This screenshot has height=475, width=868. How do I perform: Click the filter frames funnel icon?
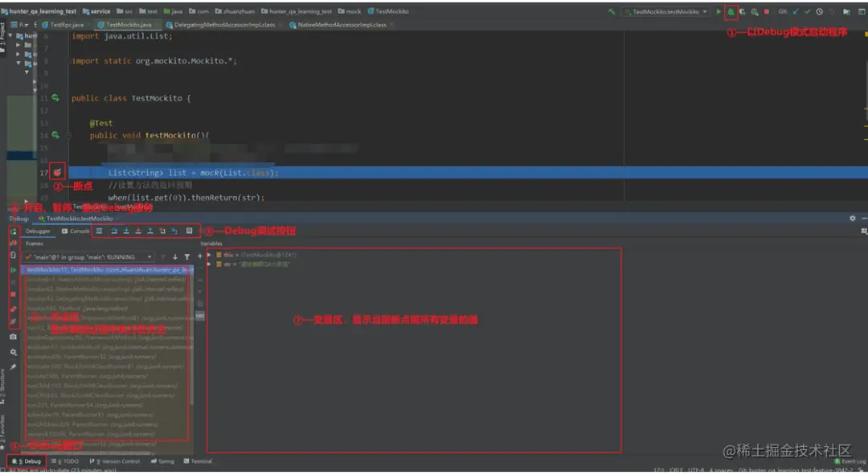click(187, 257)
